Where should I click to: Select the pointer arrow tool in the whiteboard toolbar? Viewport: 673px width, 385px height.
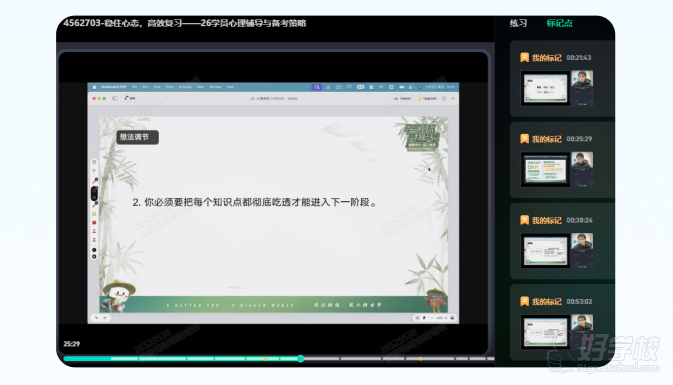coord(94,171)
